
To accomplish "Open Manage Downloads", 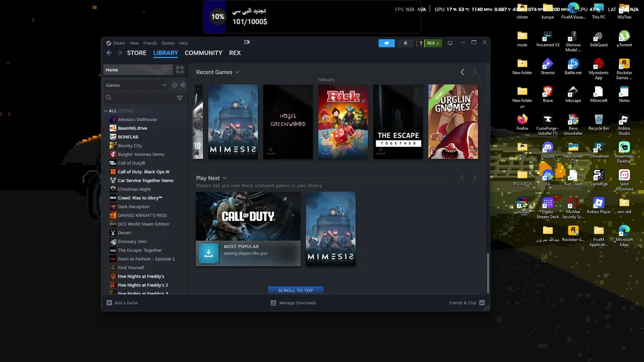I will click(x=298, y=303).
